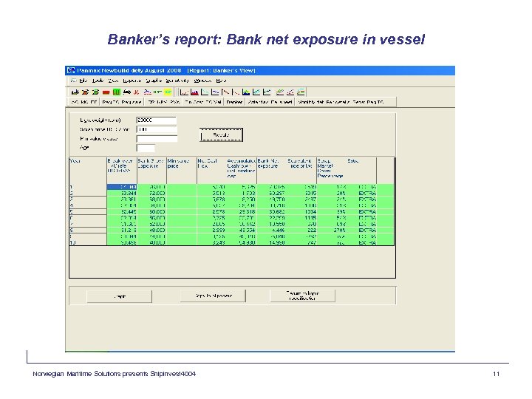Viewport: 532px width, 399px height.
Task: Select the row header for year 10
Action: coord(88,242)
